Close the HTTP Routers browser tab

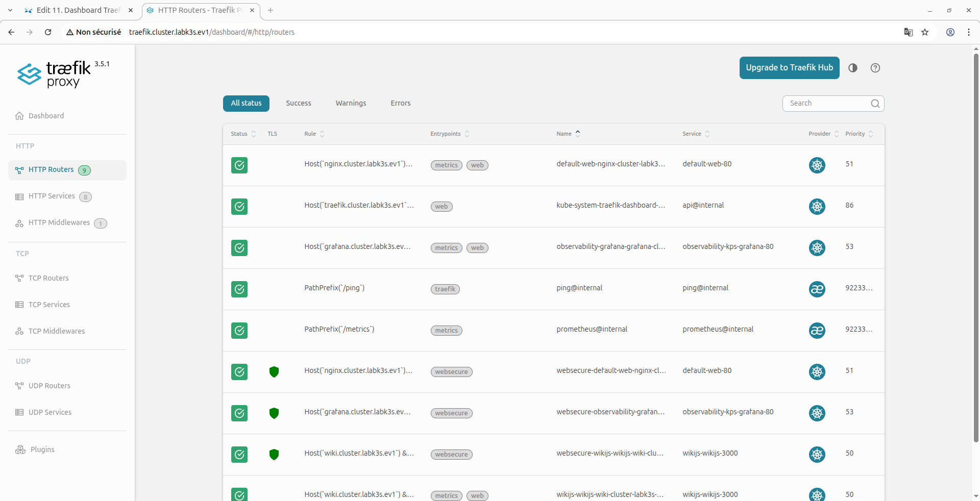(252, 10)
